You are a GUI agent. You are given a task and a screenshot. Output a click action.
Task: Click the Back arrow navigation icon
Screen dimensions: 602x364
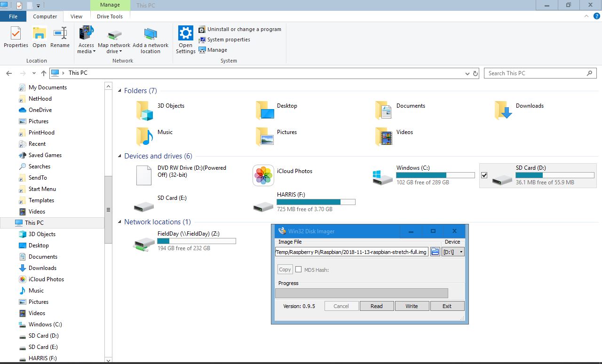pyautogui.click(x=9, y=73)
